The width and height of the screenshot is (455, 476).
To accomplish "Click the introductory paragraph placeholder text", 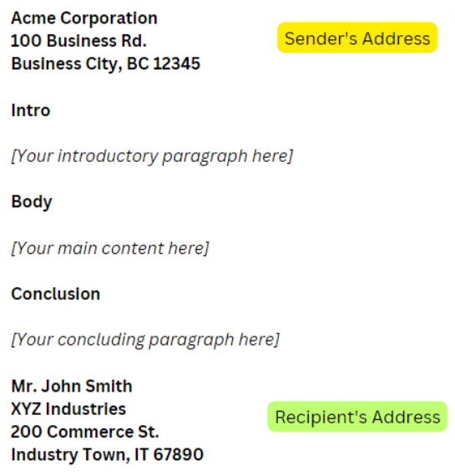I will (x=152, y=156).
